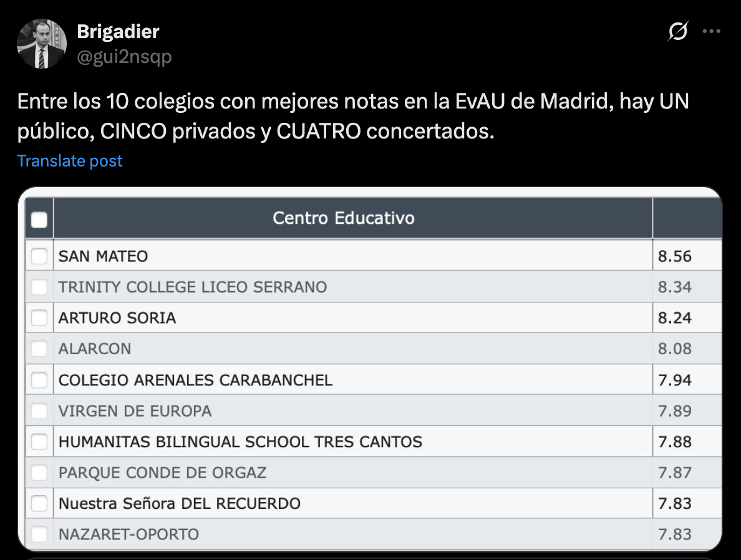Click Brigadier's profile avatar
This screenshot has height=560, width=741.
pos(42,44)
